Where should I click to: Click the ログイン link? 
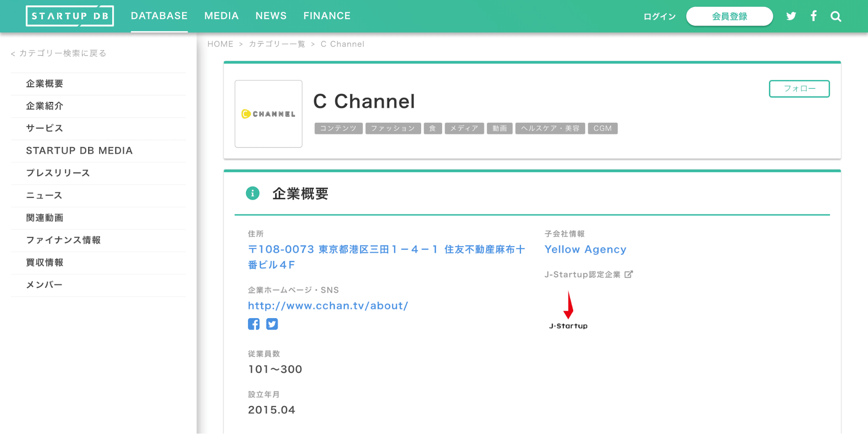(660, 16)
